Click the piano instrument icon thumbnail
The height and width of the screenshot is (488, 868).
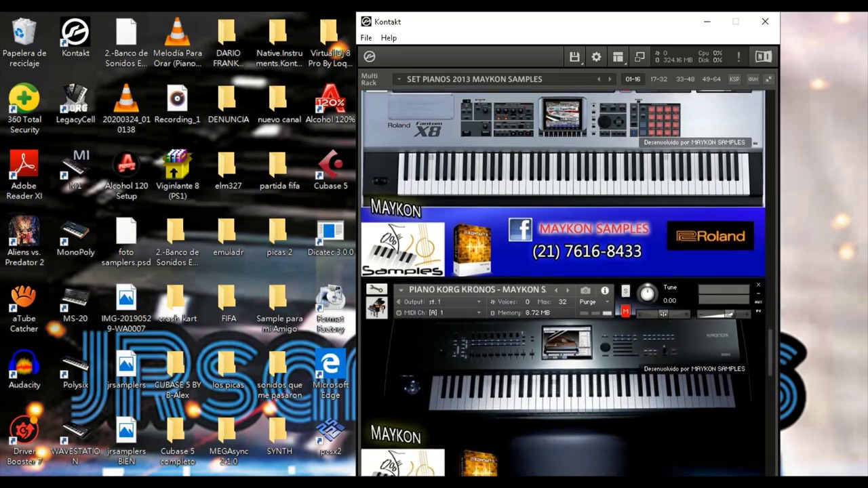click(376, 308)
